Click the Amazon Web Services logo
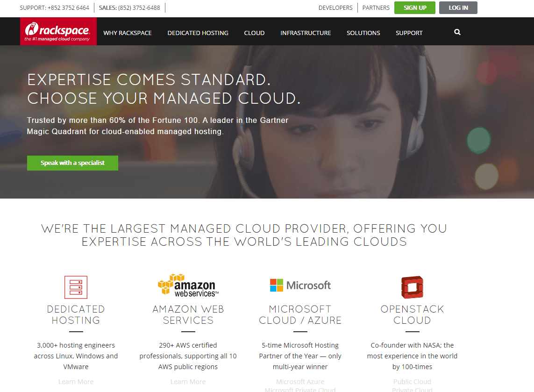This screenshot has width=534, height=392. pyautogui.click(x=188, y=285)
